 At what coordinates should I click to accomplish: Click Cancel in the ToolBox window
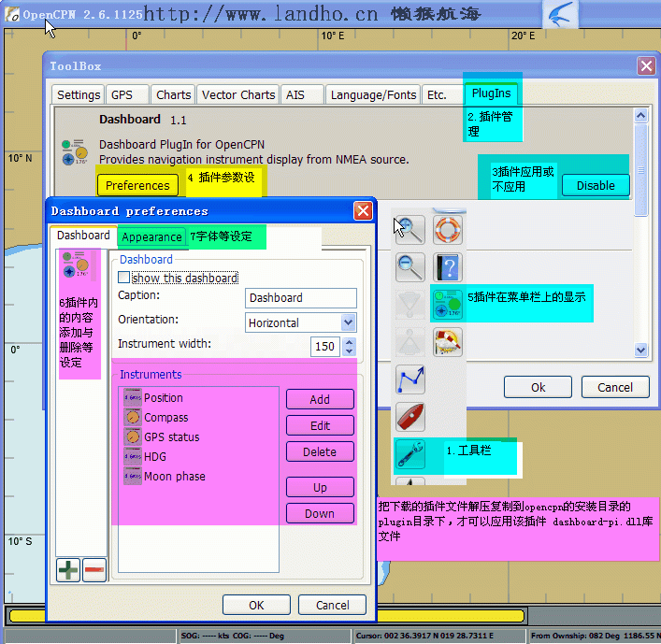tap(615, 387)
